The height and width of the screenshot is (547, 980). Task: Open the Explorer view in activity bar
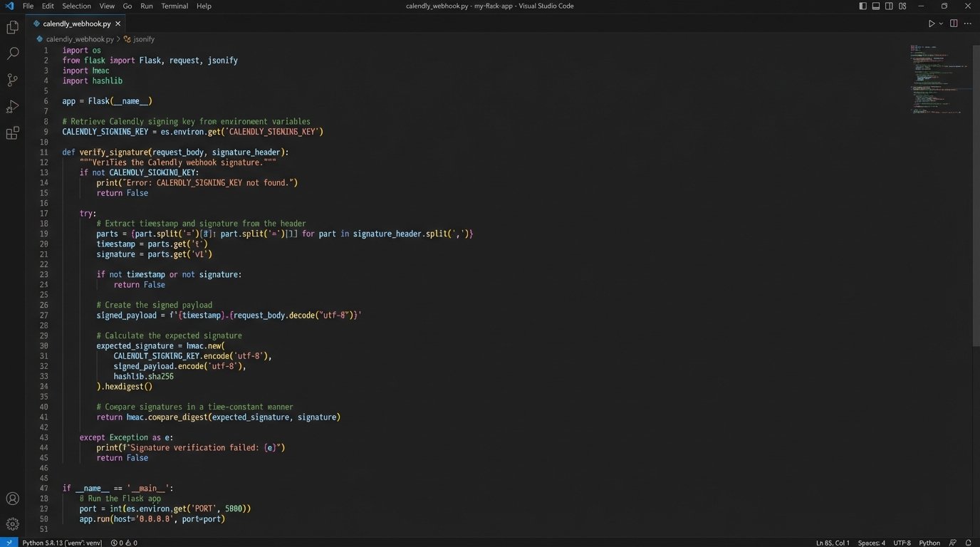(12, 27)
